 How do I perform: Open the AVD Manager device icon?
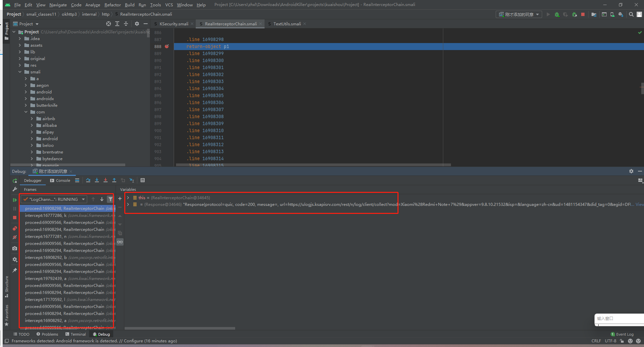click(612, 14)
